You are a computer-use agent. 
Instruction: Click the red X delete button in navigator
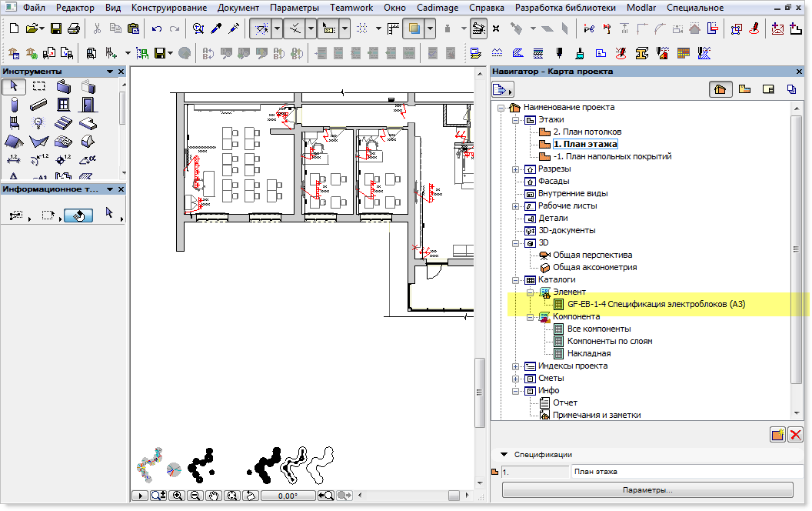[x=795, y=434]
